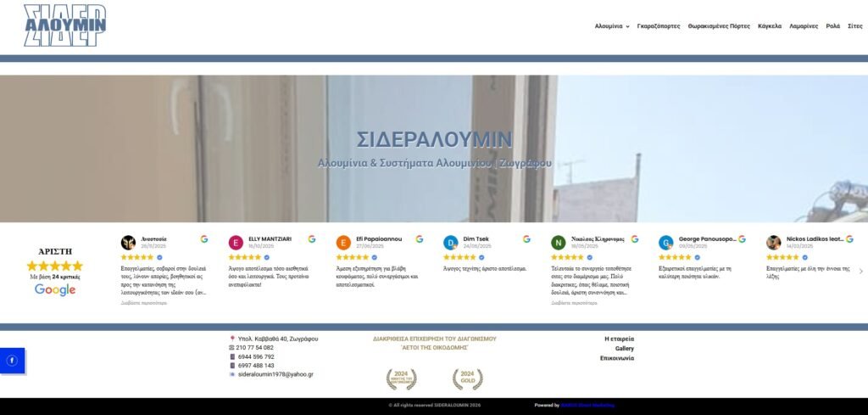Click the five-star rating on ELLY MANTZIARI's review
The height and width of the screenshot is (415, 868).
(x=245, y=257)
